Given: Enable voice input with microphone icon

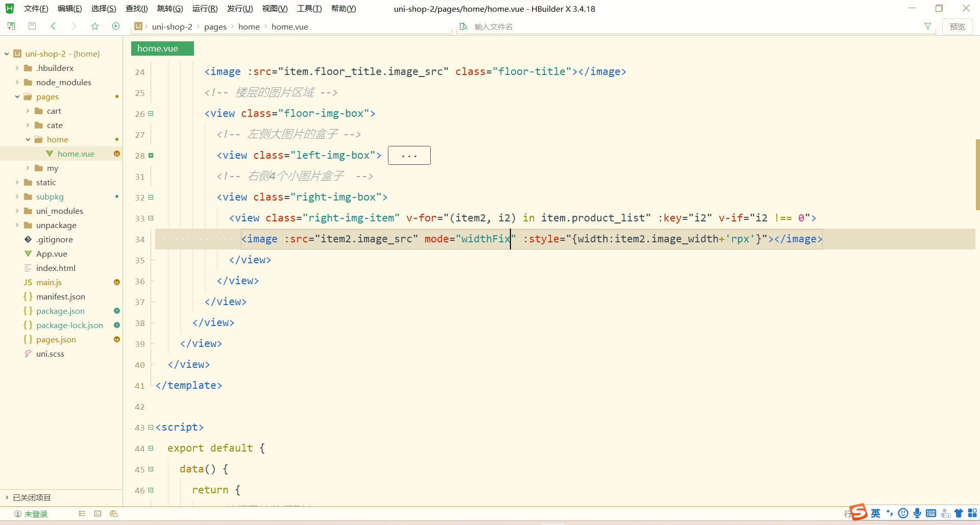Looking at the screenshot, I should coord(917,513).
